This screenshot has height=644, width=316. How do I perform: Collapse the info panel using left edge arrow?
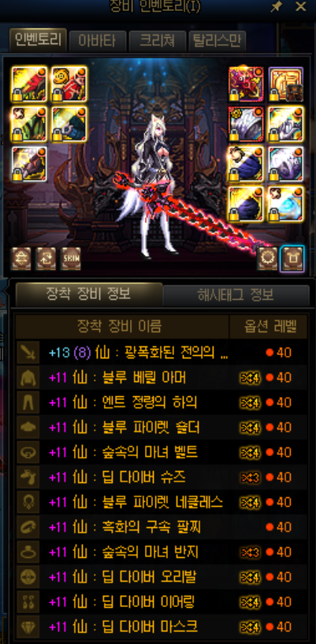point(5,290)
